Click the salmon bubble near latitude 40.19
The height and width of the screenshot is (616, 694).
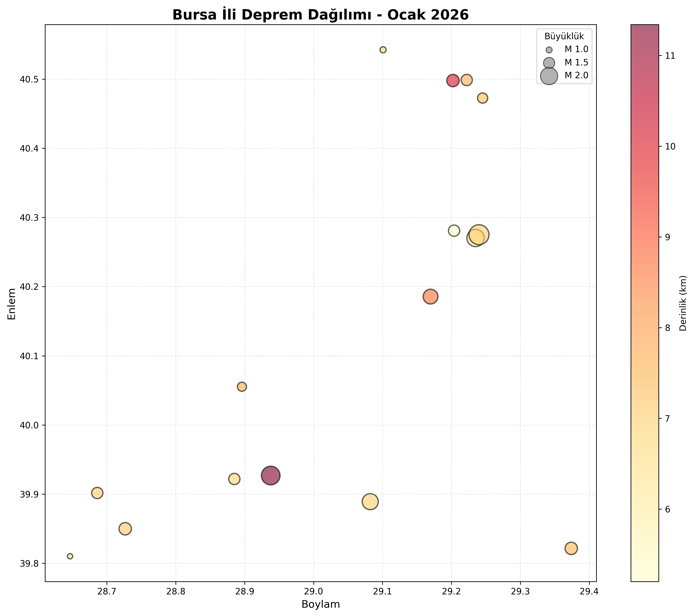pyautogui.click(x=431, y=297)
